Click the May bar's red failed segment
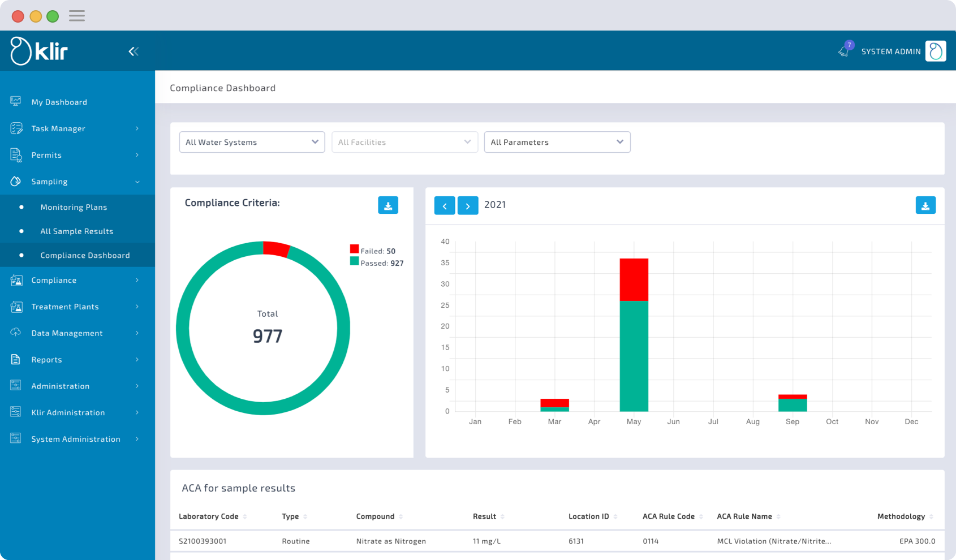 click(x=634, y=279)
